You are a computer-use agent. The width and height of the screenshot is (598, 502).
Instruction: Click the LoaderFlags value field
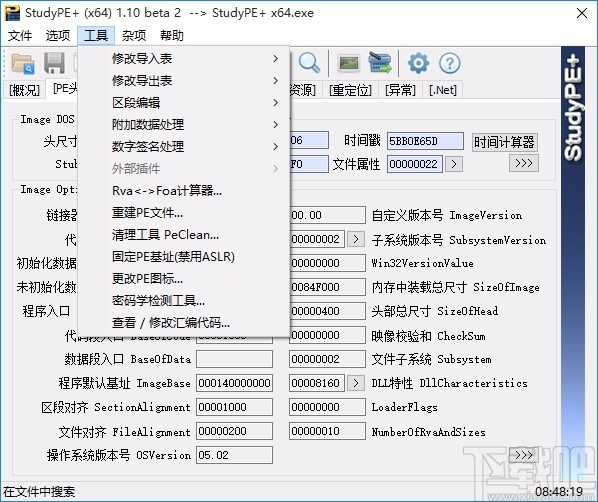(327, 407)
